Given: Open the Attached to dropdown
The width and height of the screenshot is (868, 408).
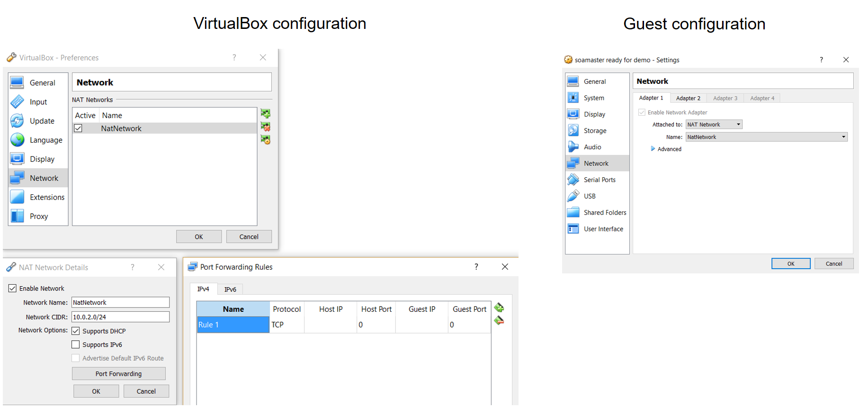Looking at the screenshot, I should (714, 125).
